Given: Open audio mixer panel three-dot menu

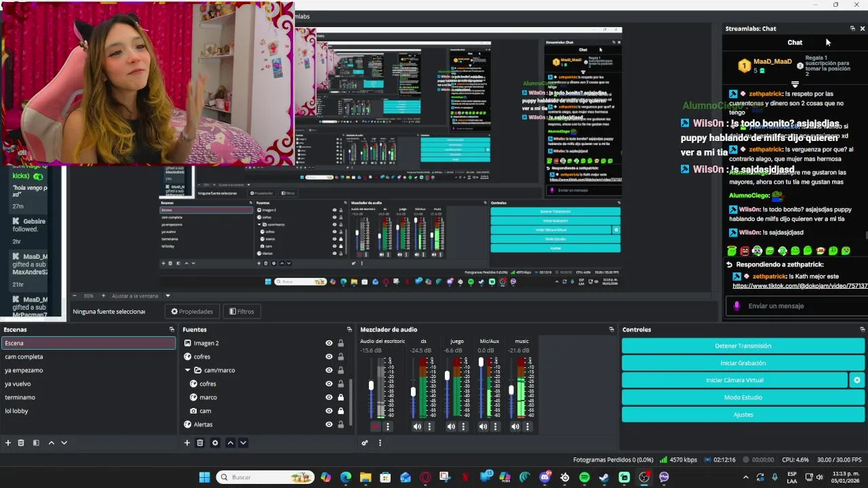Looking at the screenshot, I should 380,443.
